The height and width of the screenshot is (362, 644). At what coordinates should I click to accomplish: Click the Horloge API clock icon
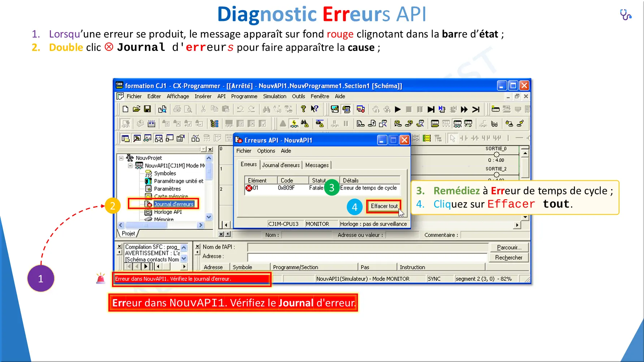tap(148, 212)
